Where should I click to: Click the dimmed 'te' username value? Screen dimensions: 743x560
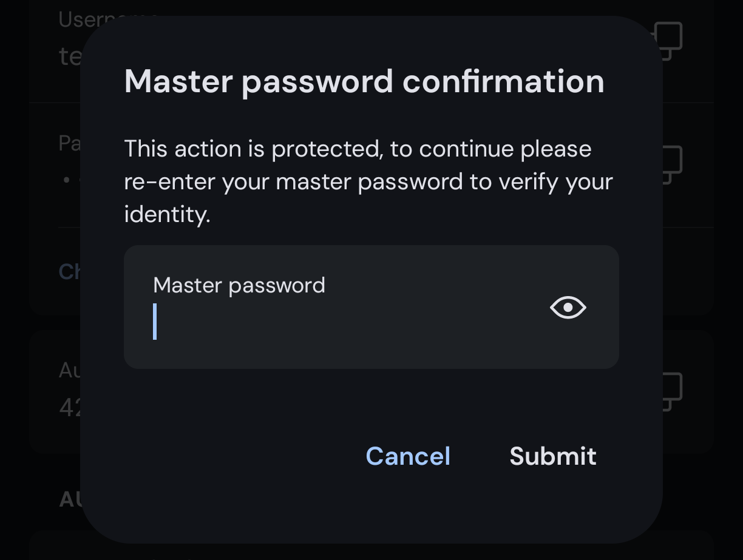tap(70, 56)
